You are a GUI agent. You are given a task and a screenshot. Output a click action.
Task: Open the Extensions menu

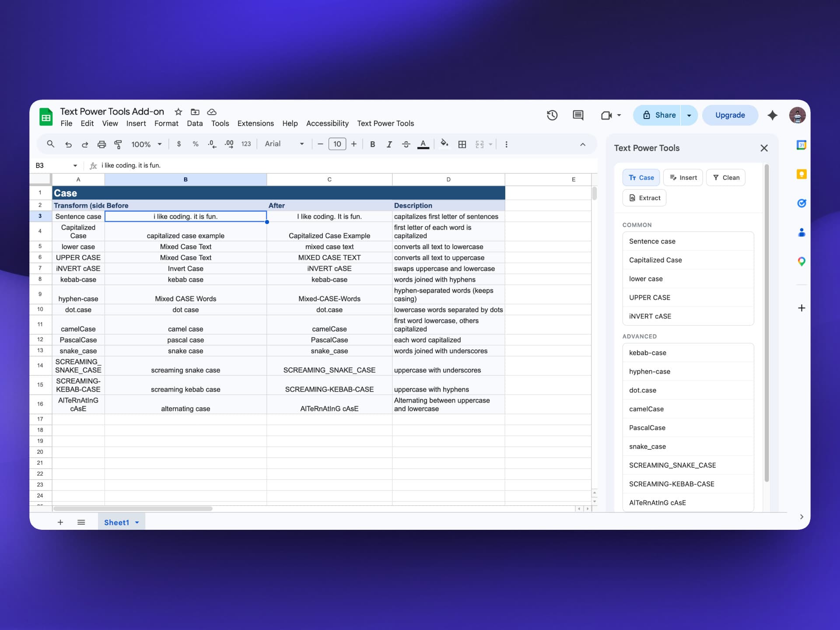tap(255, 124)
